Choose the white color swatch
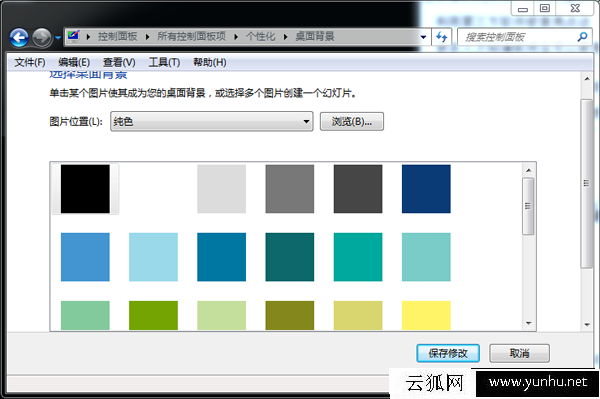600x399 pixels. pos(153,189)
